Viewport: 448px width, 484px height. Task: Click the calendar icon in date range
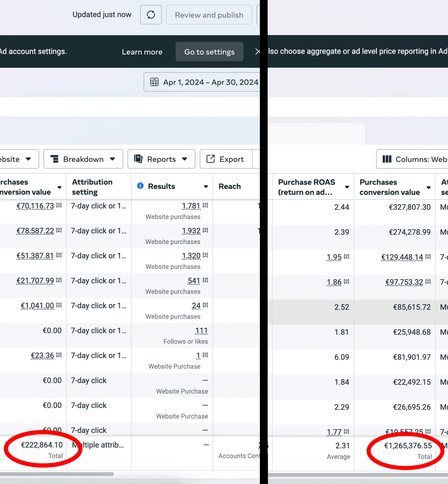(x=154, y=82)
